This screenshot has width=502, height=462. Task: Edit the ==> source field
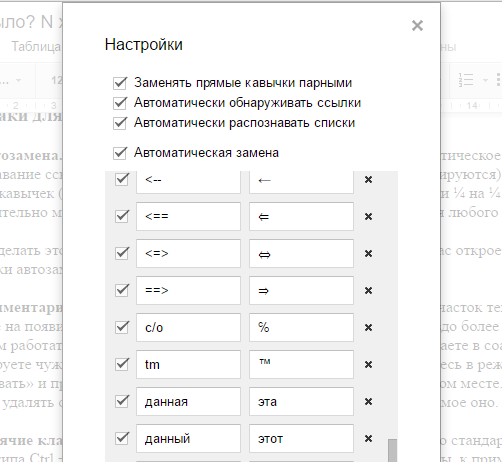click(x=188, y=290)
